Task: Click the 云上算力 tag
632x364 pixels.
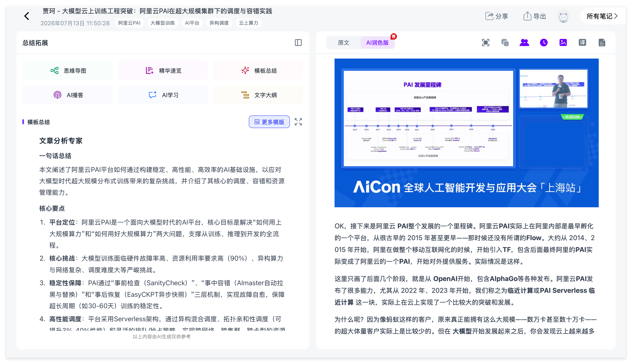Action: (x=249, y=23)
